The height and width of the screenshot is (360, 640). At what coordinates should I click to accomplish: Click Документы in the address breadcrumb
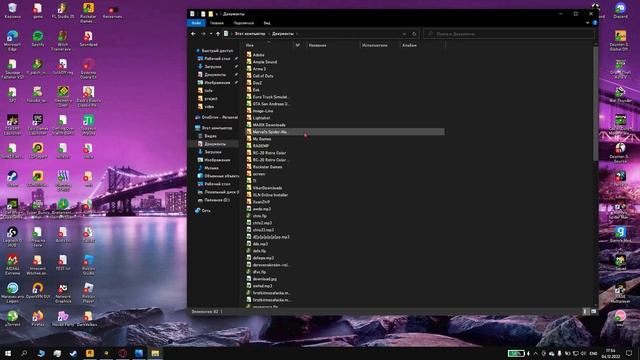(282, 34)
